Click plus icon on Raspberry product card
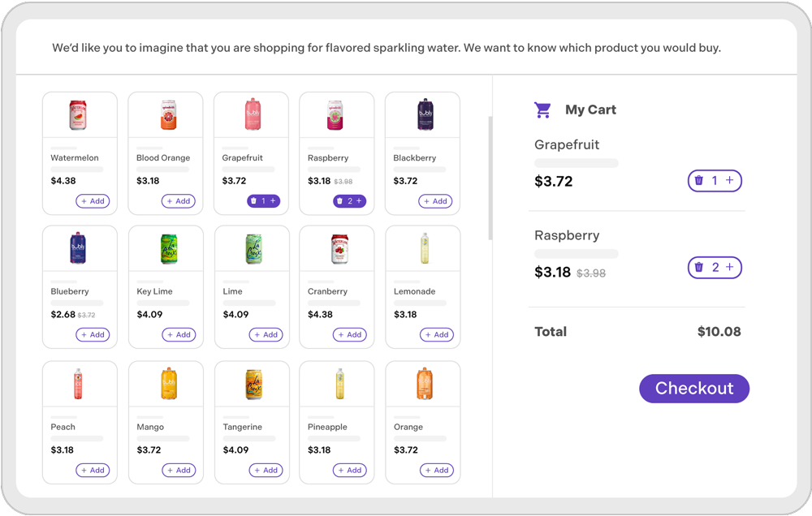Screen dimensions: 812x516 coord(359,201)
